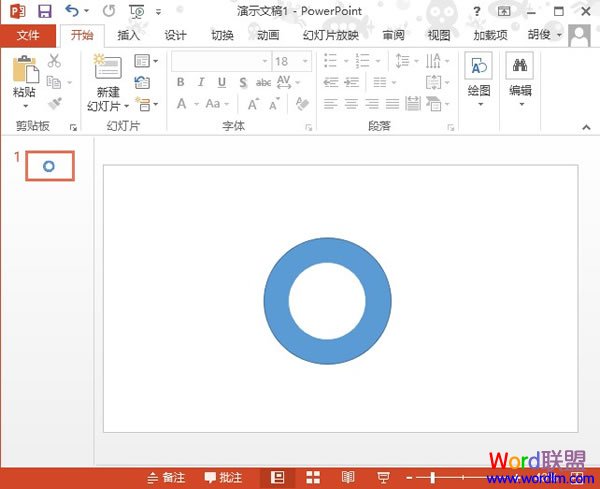
Task: Open the font size 18 dropdown
Action: click(305, 61)
